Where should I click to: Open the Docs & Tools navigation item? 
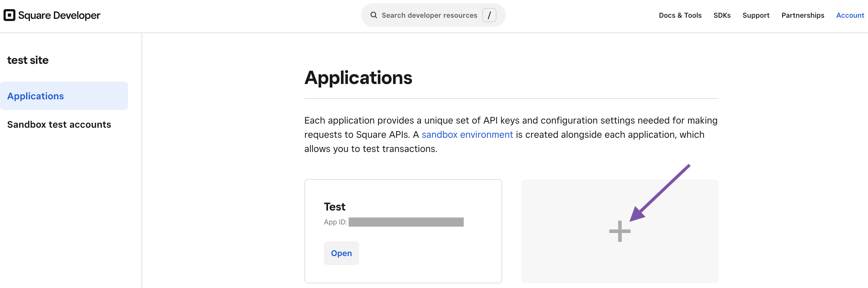680,15
